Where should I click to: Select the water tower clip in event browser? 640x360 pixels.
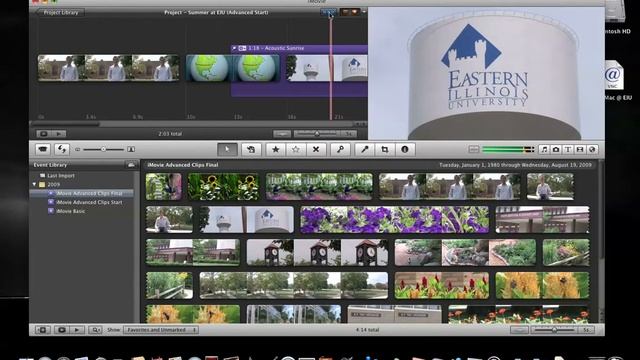point(247,220)
